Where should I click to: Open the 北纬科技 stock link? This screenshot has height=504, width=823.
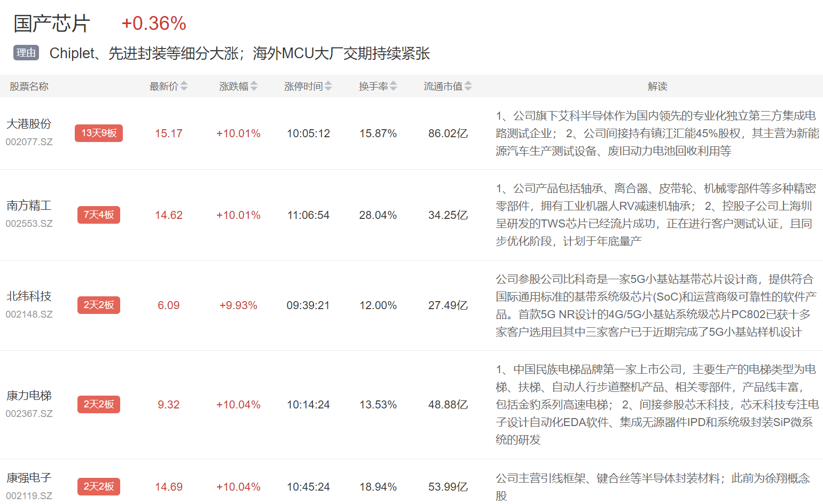click(29, 296)
